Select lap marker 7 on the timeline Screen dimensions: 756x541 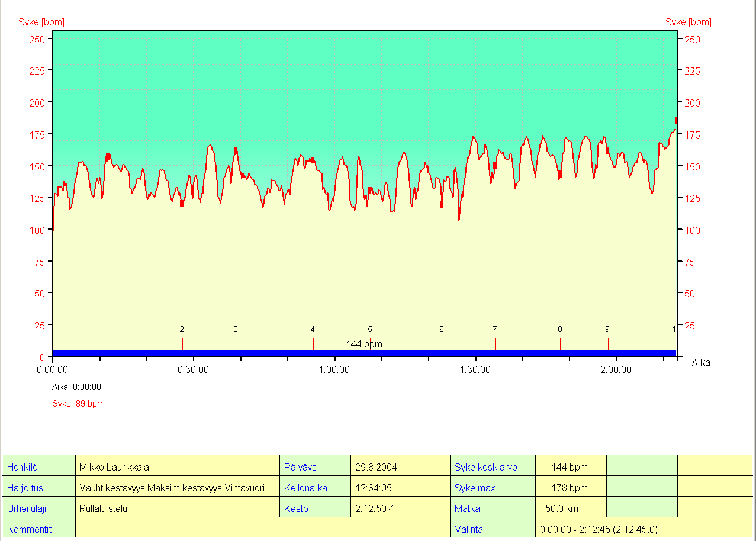pyautogui.click(x=495, y=343)
